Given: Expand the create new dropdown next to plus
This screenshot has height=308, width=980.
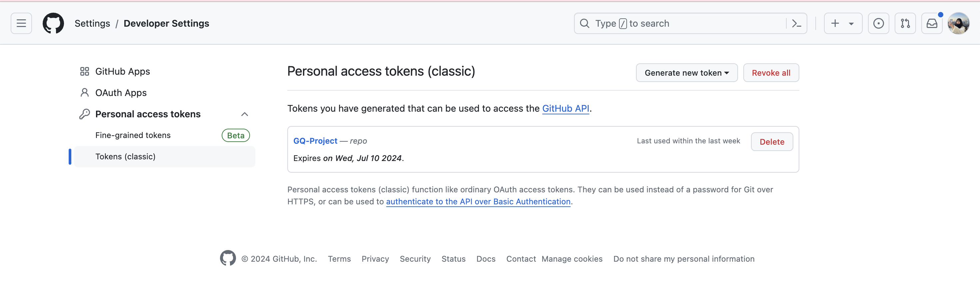Looking at the screenshot, I should point(851,23).
